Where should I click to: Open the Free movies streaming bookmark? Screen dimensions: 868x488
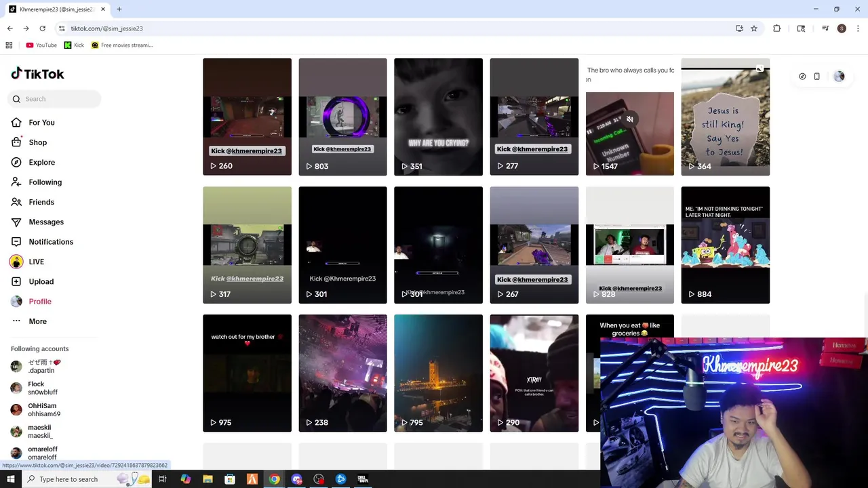coord(122,45)
